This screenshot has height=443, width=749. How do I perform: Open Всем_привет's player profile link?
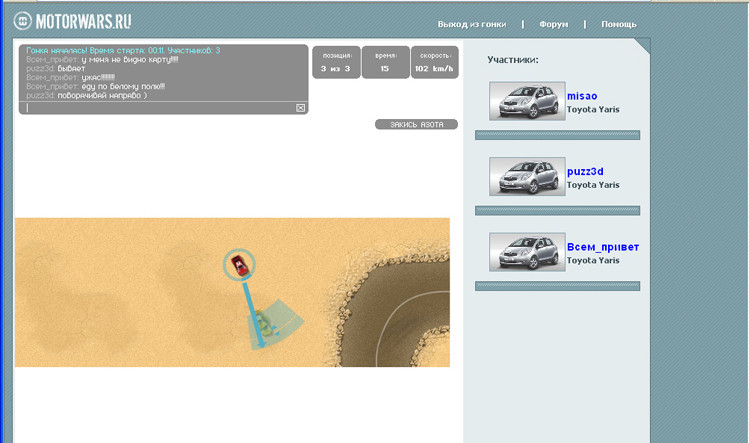(x=602, y=247)
